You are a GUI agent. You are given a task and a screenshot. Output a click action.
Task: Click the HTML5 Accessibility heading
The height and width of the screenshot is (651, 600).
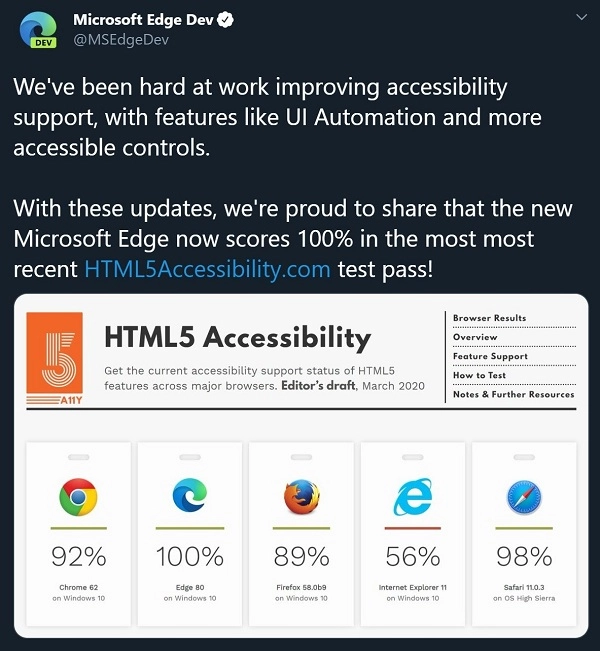[x=238, y=337]
